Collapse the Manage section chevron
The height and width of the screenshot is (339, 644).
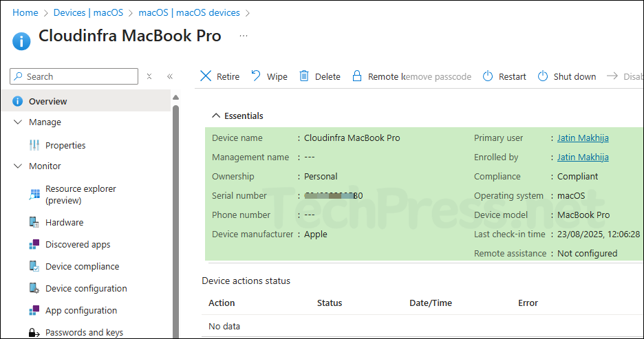pos(18,122)
